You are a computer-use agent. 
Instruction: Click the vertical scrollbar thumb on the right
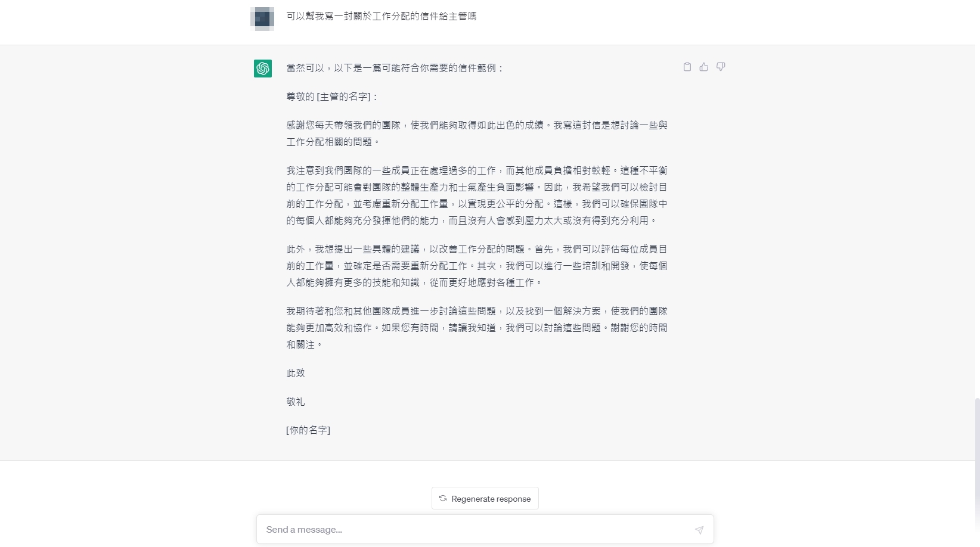tap(977, 471)
